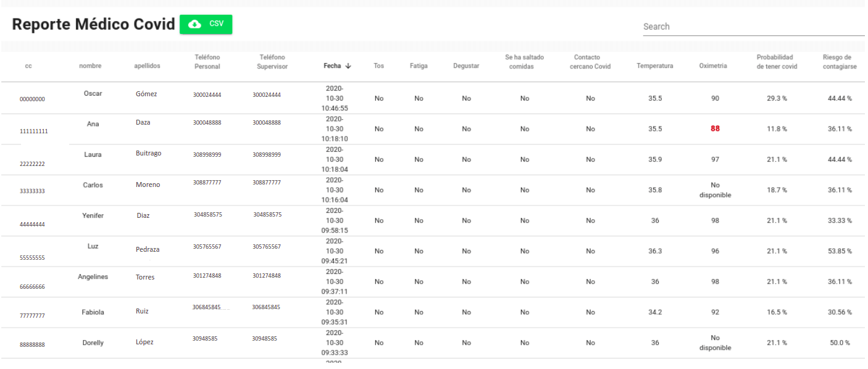Click oximetry value 92 in Fabiola row
The width and height of the screenshot is (868, 369).
coord(715,312)
